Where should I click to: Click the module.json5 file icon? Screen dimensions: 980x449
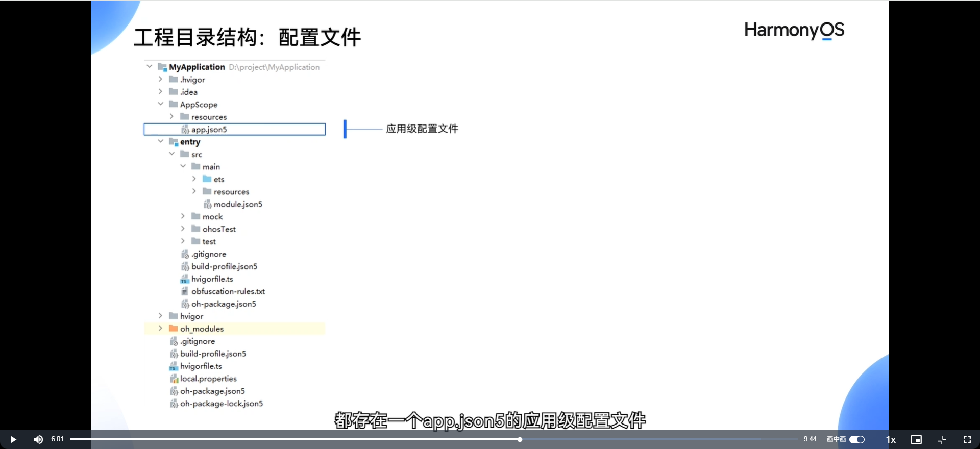coord(208,204)
